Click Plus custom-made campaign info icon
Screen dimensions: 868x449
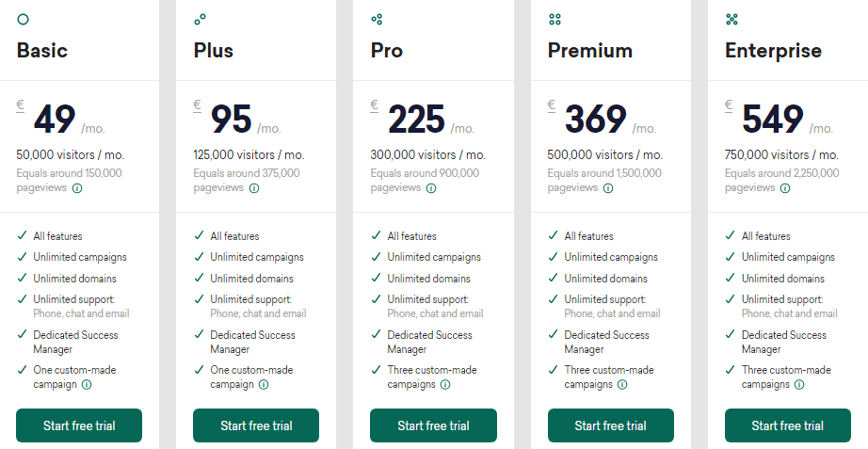[264, 385]
